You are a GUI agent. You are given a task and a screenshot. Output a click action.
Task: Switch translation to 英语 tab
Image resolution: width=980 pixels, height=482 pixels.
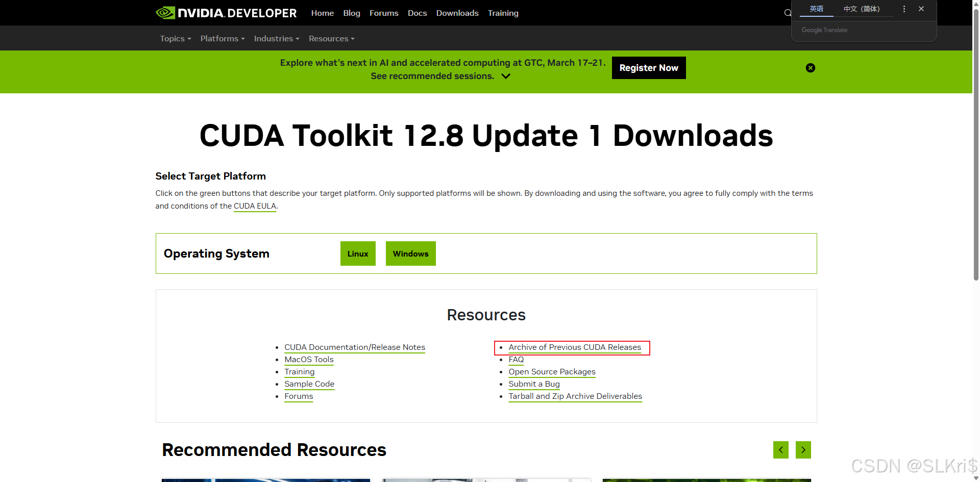[817, 9]
